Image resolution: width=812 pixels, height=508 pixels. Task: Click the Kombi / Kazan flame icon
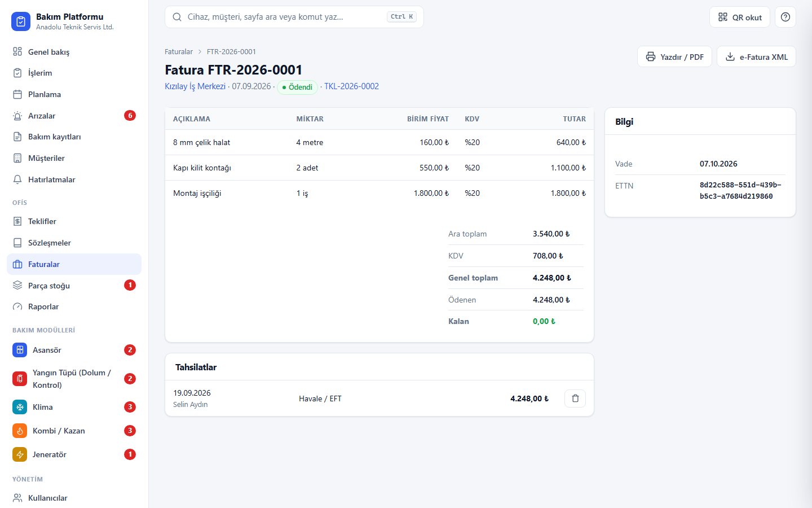coord(20,431)
